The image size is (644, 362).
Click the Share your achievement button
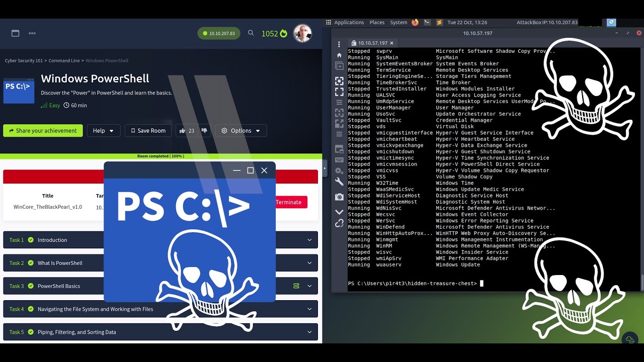click(43, 130)
